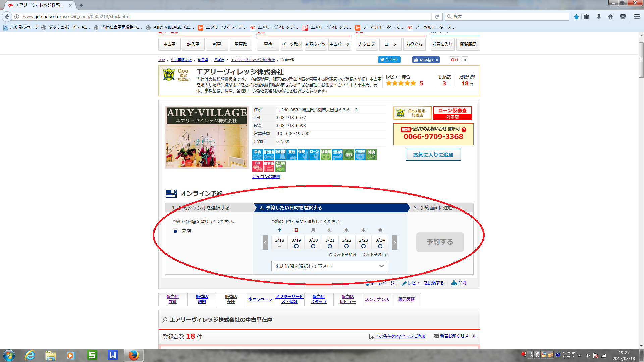
Task: Switch to the メンテナンス tab
Action: pos(377,299)
